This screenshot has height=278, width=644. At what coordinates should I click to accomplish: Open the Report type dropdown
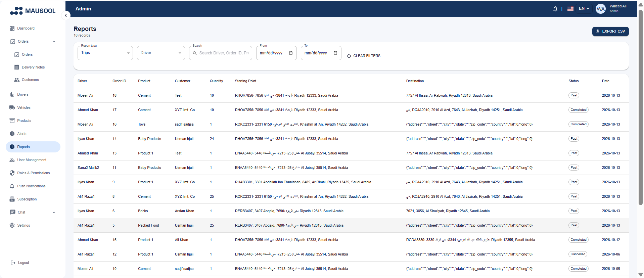105,53
